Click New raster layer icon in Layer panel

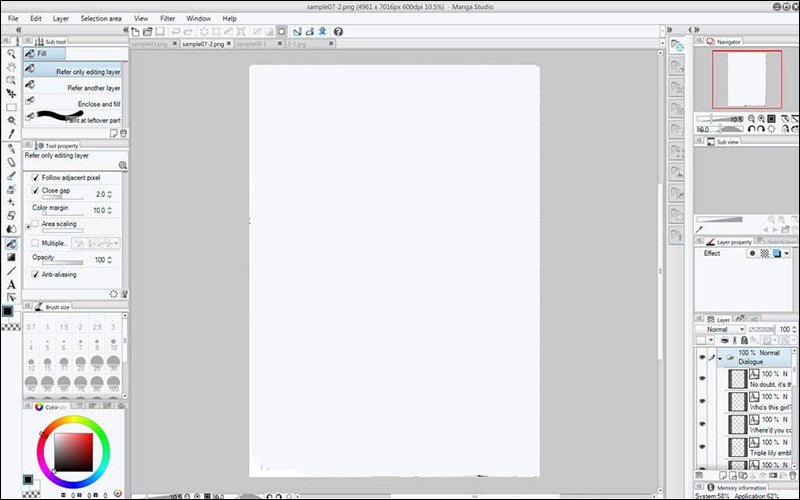tap(724, 476)
